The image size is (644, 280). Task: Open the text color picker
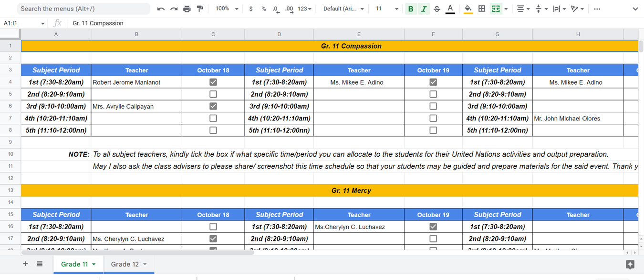pos(450,9)
